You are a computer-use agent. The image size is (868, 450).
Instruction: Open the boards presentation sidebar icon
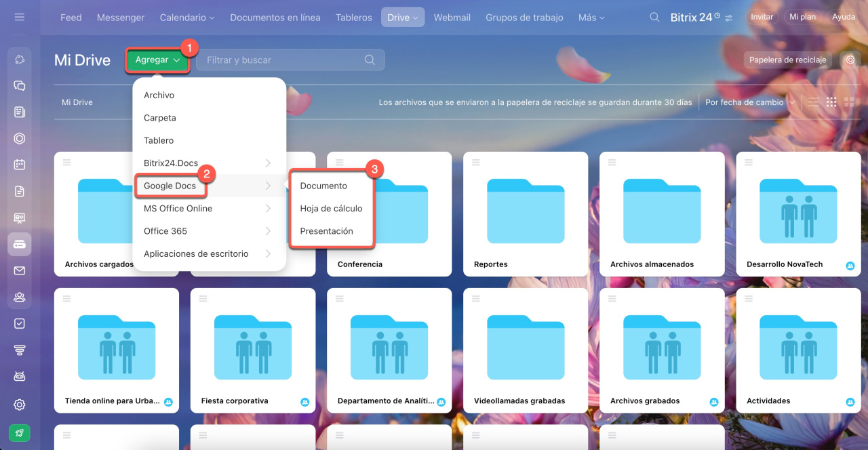tap(20, 218)
